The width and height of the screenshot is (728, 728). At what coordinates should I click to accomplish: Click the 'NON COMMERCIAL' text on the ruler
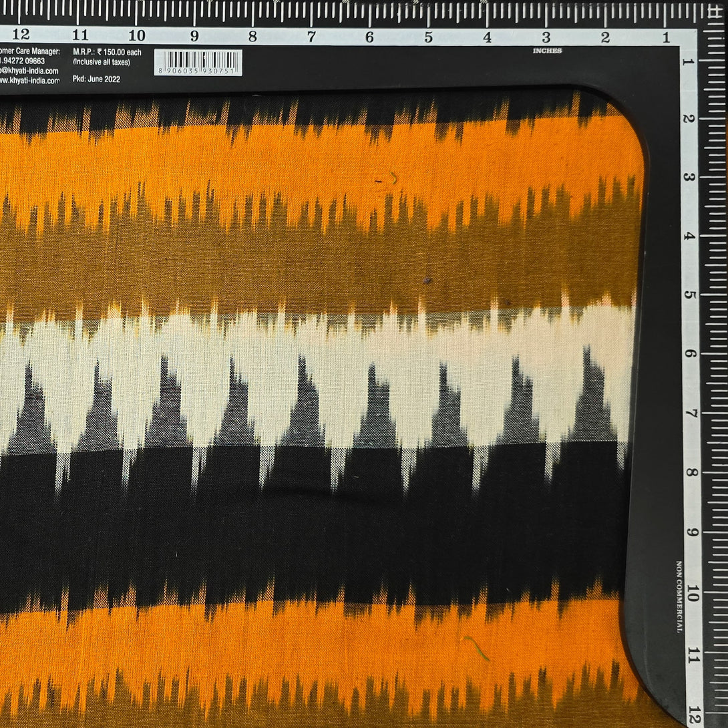click(679, 596)
